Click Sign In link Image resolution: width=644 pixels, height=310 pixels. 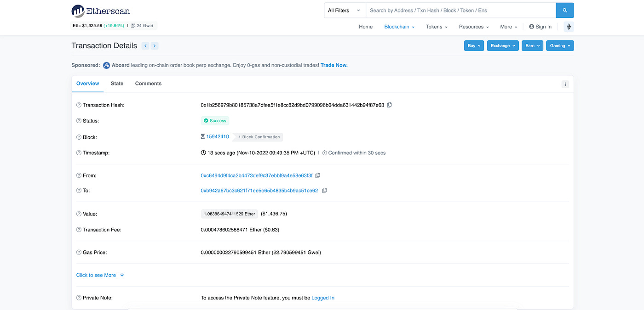540,27
